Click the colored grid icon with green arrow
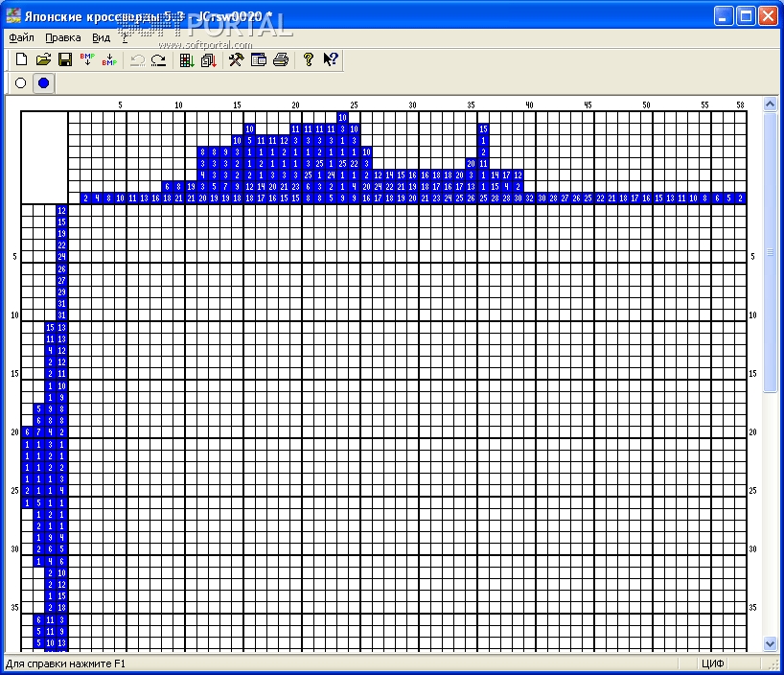 point(187,60)
